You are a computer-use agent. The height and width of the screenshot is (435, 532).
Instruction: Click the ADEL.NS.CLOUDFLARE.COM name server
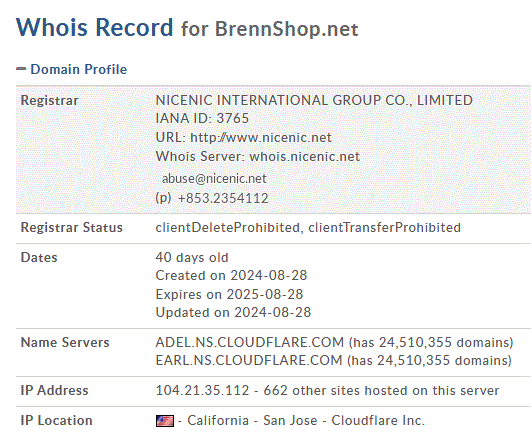(250, 342)
